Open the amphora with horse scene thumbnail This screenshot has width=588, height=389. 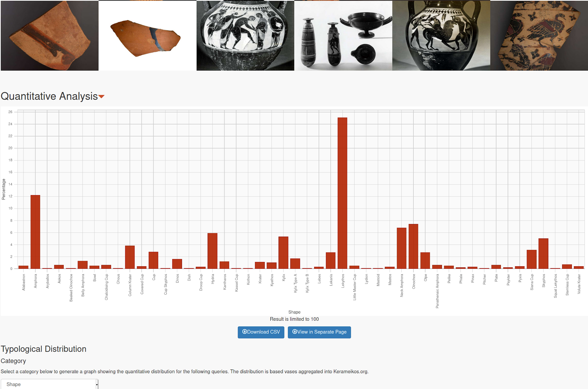tap(441, 36)
